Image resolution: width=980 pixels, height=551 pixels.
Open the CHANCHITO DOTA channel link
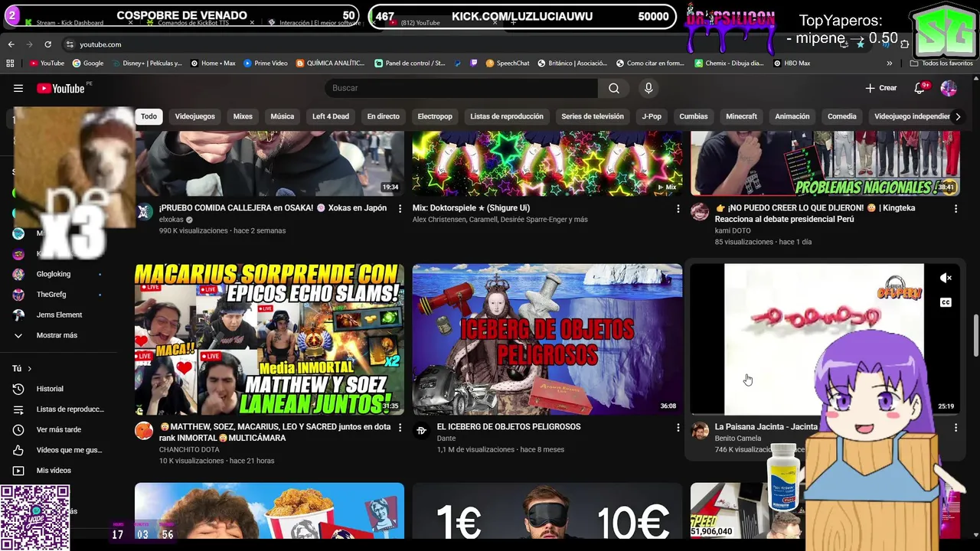189,449
